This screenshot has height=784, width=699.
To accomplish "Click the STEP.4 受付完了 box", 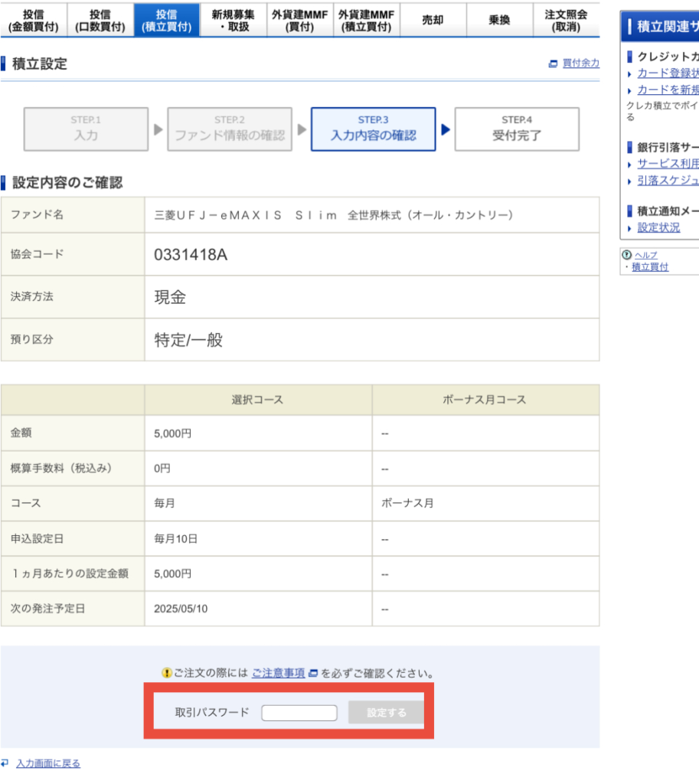I will [517, 129].
